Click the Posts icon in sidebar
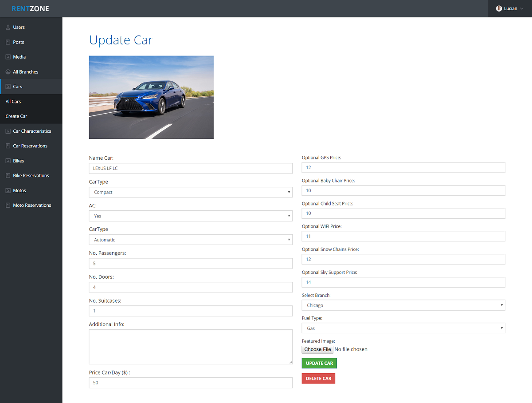 click(x=8, y=42)
